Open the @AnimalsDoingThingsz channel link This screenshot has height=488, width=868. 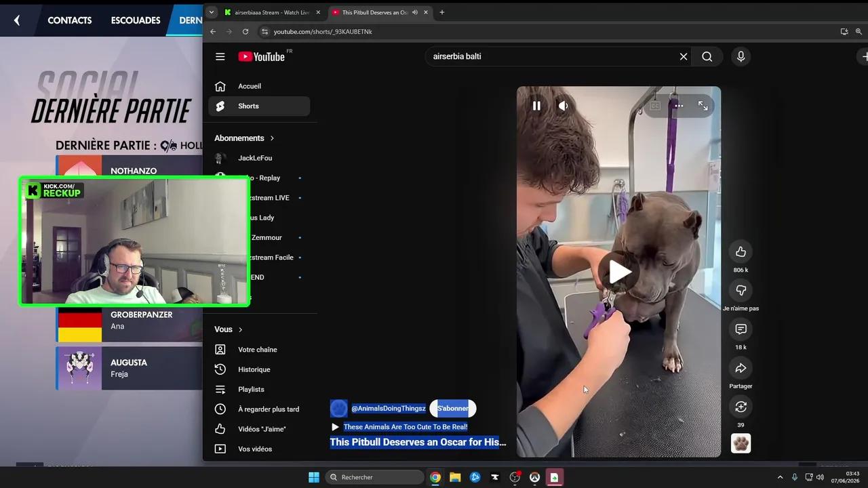coord(389,408)
